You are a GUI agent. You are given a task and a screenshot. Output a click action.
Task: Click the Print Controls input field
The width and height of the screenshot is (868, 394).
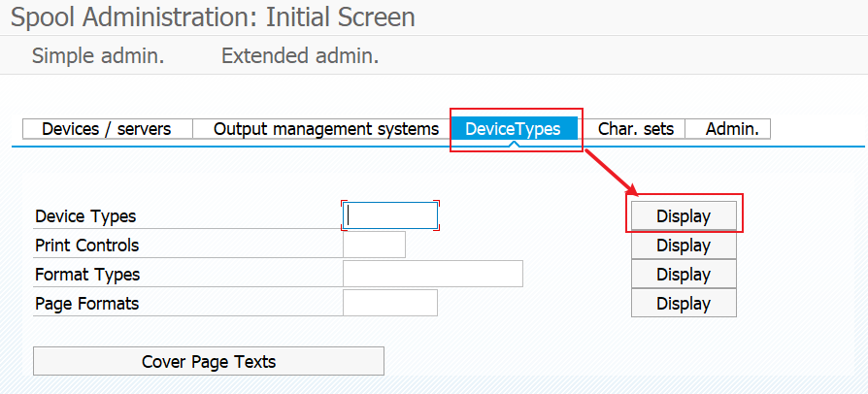[x=374, y=246]
